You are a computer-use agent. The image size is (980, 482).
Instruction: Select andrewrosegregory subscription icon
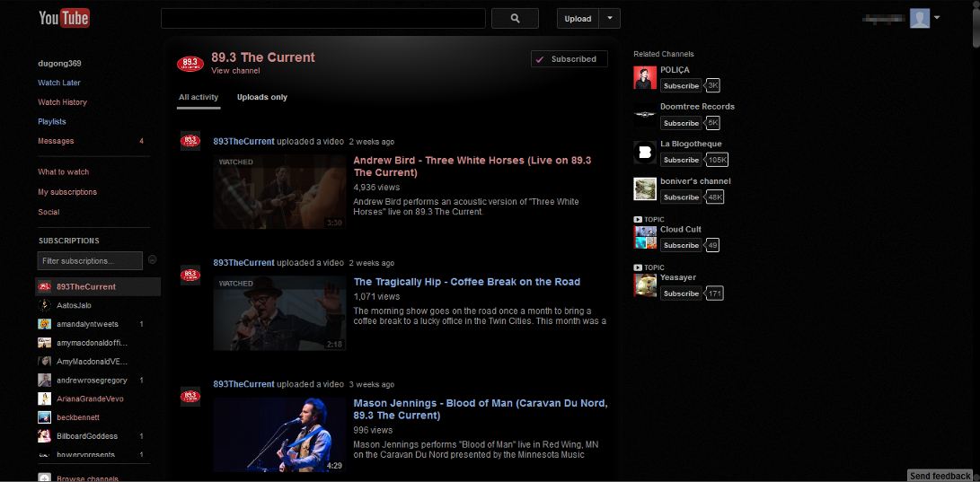point(44,380)
